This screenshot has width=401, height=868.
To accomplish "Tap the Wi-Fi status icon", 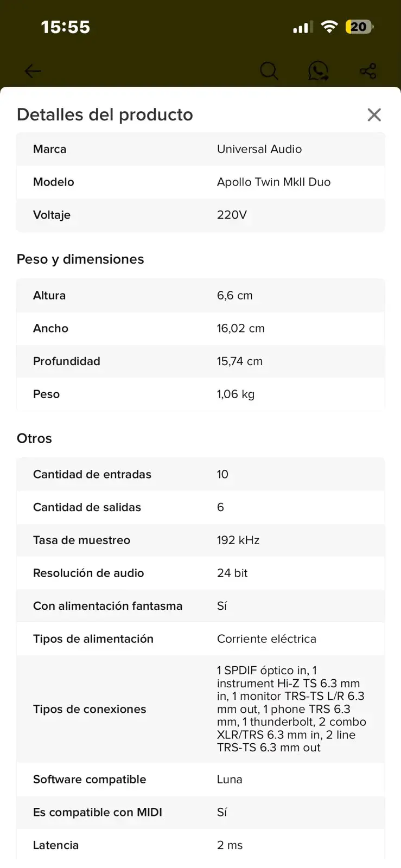I will pyautogui.click(x=329, y=27).
